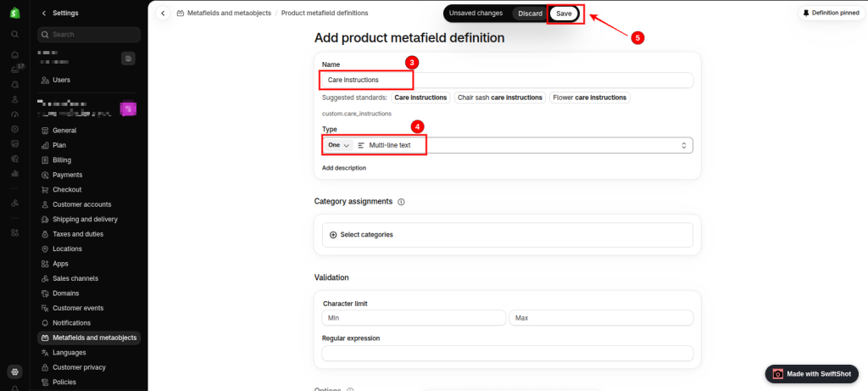
Task: Click Add description link
Action: click(344, 168)
